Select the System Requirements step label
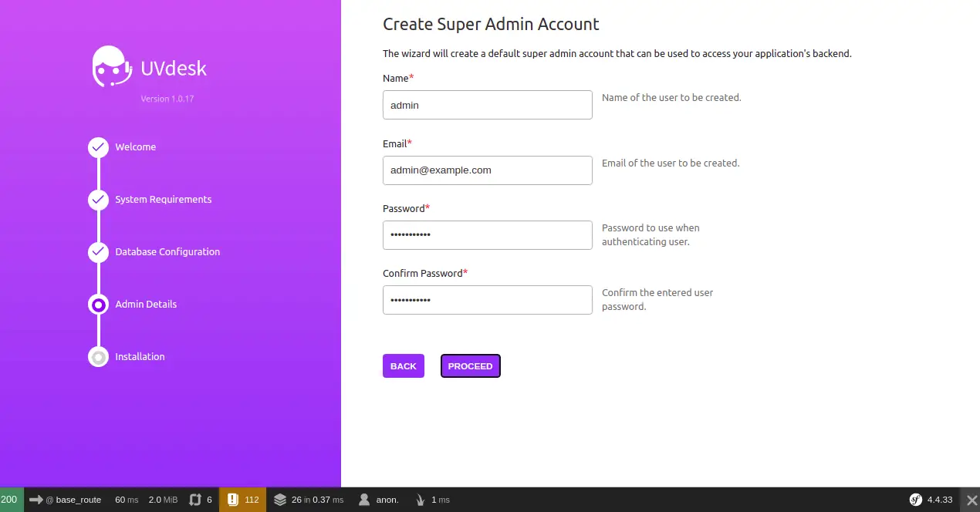 coord(164,200)
